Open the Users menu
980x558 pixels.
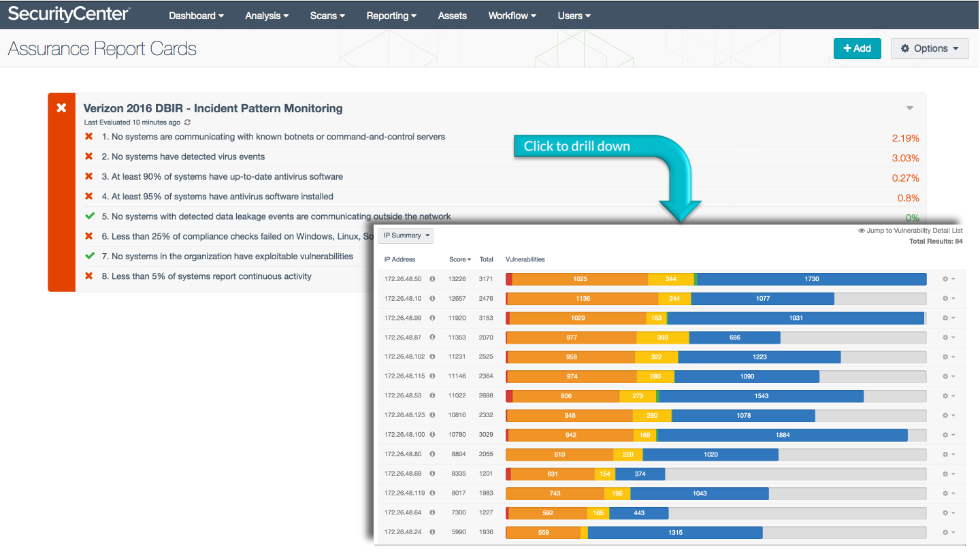pos(574,16)
